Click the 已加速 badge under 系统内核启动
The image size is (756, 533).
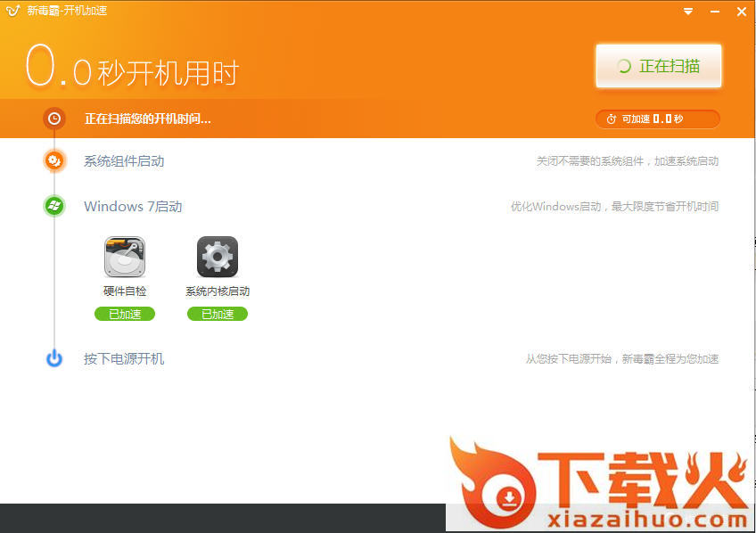coord(218,315)
